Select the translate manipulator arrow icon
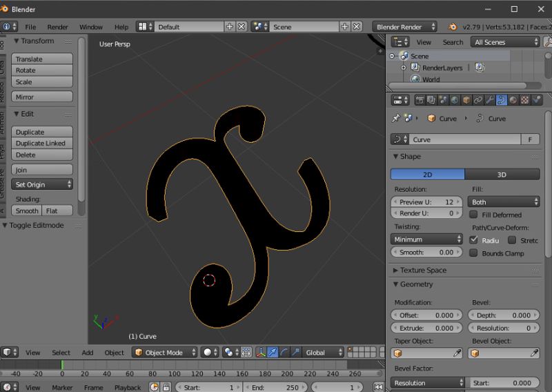Viewport: 552px width, 392px height. point(273,352)
